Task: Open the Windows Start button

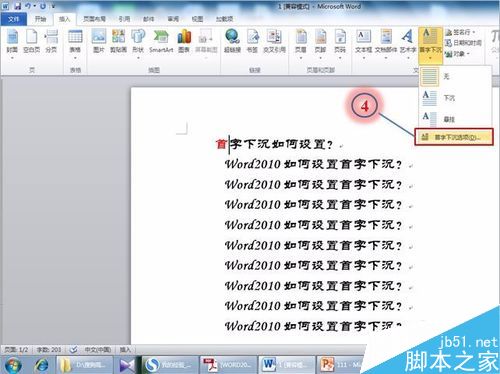Action: 12,365
